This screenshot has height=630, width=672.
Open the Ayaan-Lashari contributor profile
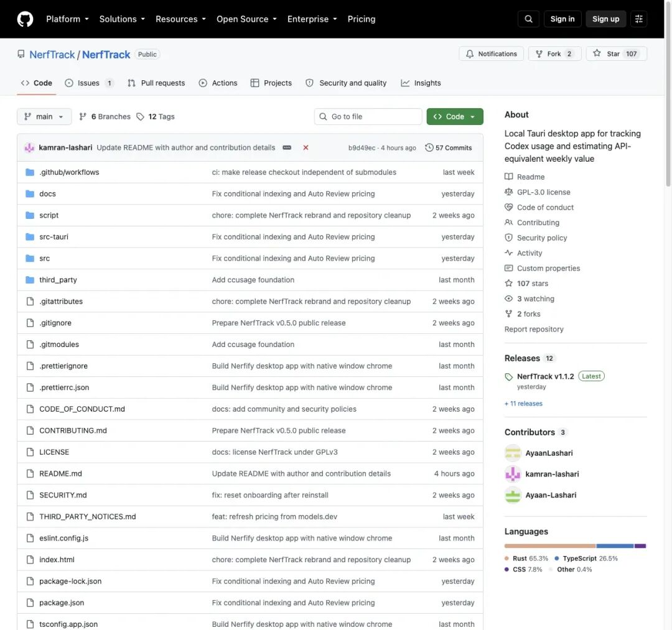pyautogui.click(x=551, y=495)
